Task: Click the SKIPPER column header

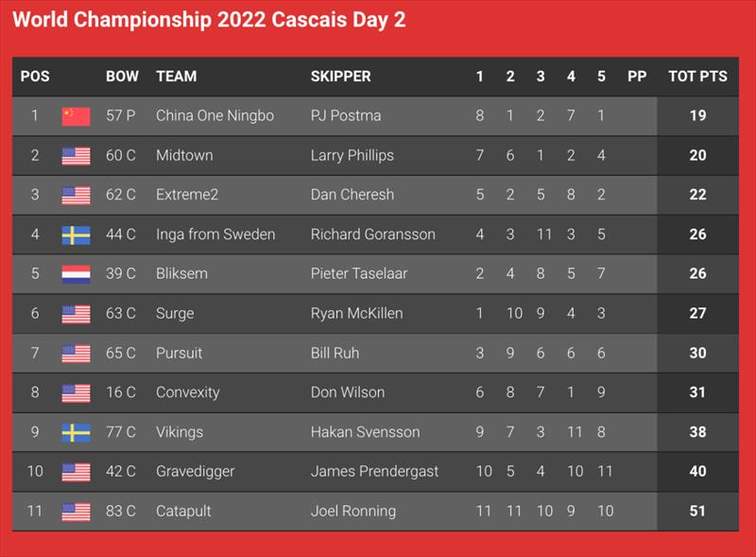Action: [x=341, y=77]
